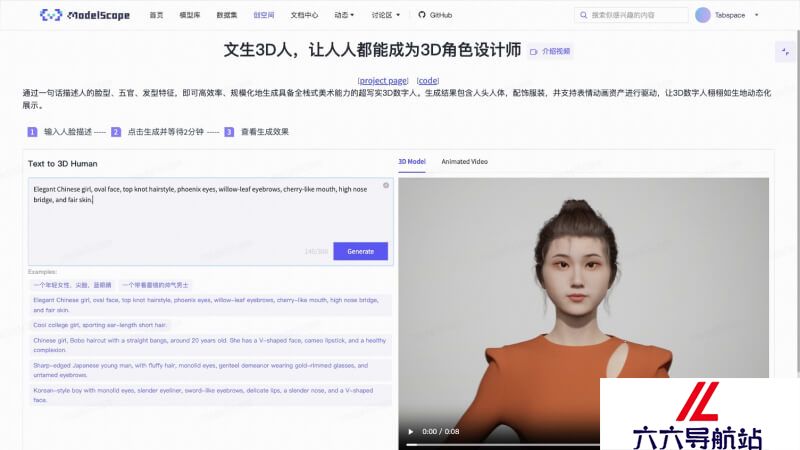Select example 一个年轻女性，尖脸，蓝眼睛
The image size is (800, 450).
pyautogui.click(x=72, y=285)
